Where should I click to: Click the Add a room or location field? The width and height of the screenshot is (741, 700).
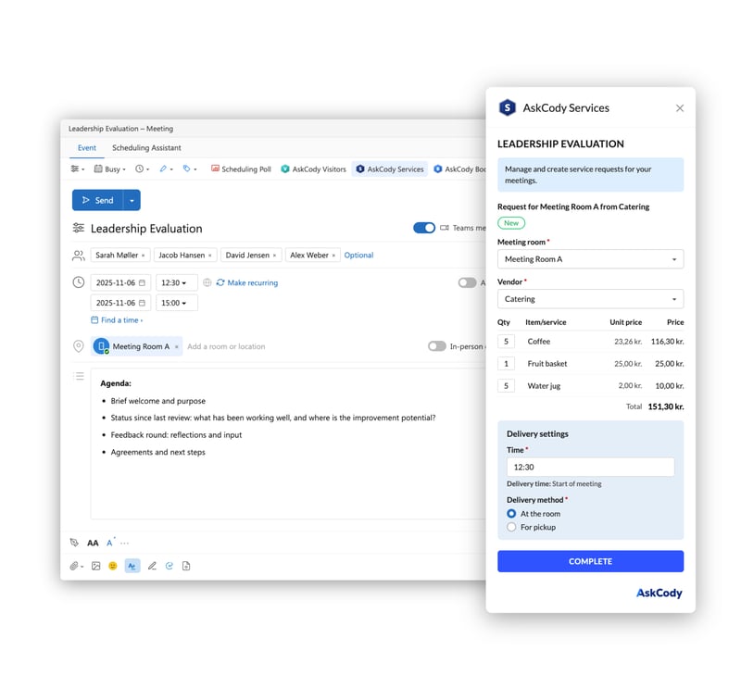pos(226,346)
